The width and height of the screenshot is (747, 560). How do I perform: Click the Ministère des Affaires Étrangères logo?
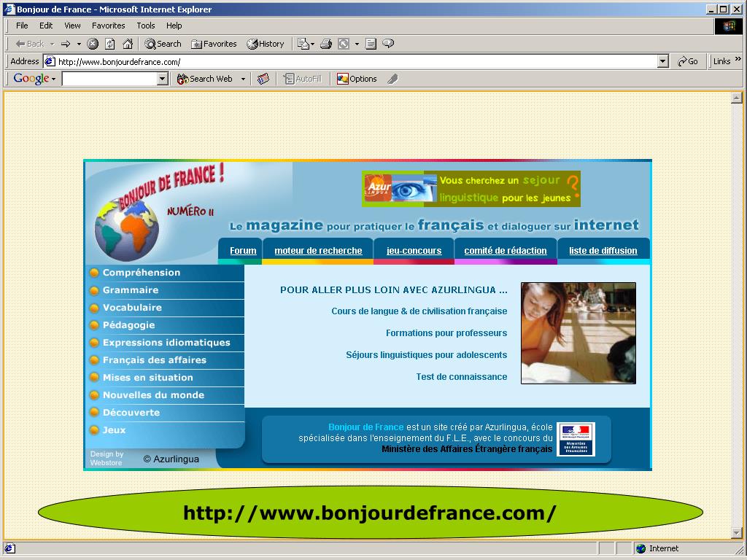click(576, 439)
